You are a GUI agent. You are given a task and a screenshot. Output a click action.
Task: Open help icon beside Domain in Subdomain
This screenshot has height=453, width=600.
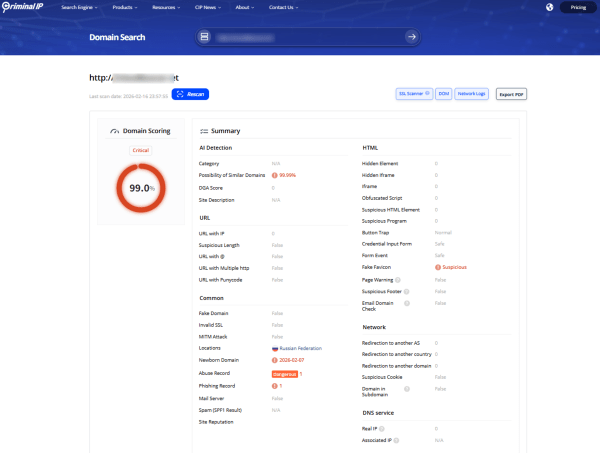pyautogui.click(x=407, y=389)
